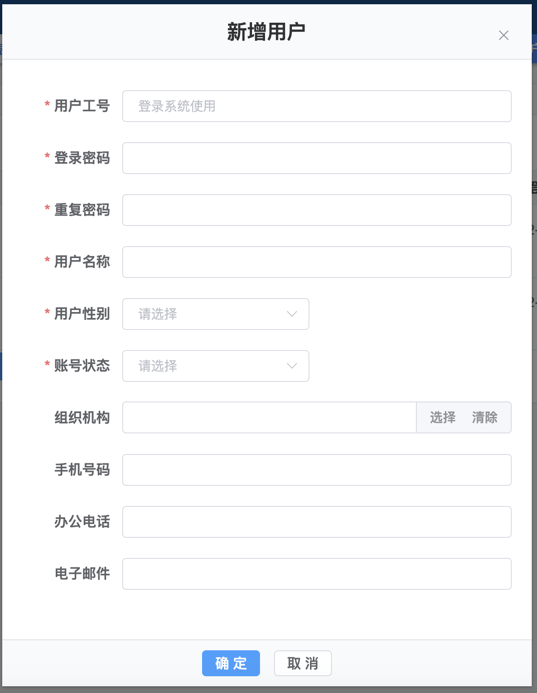Click the 电子邮件 input field
The image size is (537, 693).
click(317, 574)
